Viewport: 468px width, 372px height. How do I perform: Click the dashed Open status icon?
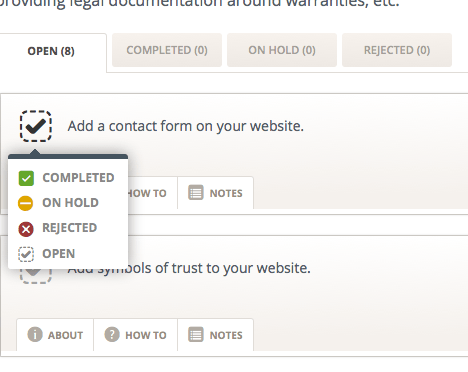(26, 254)
